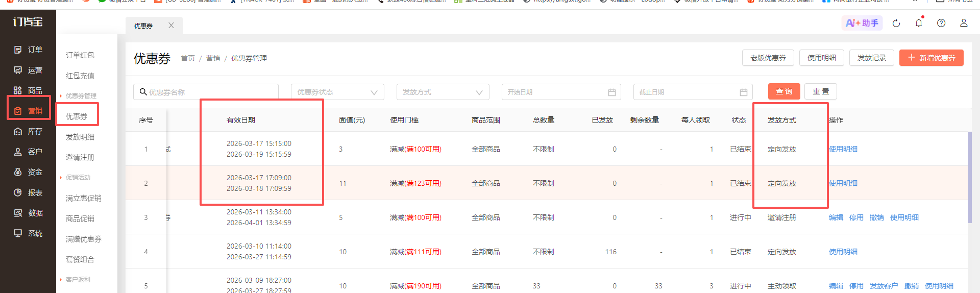Open 使用明细 for row 2
This screenshot has width=980, height=293.
[x=843, y=183]
